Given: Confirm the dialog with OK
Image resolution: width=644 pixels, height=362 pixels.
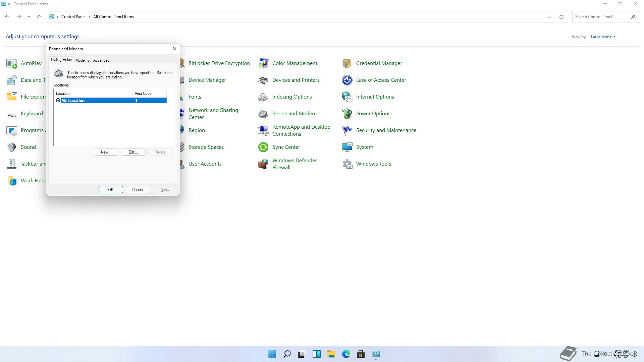Looking at the screenshot, I should tap(111, 190).
